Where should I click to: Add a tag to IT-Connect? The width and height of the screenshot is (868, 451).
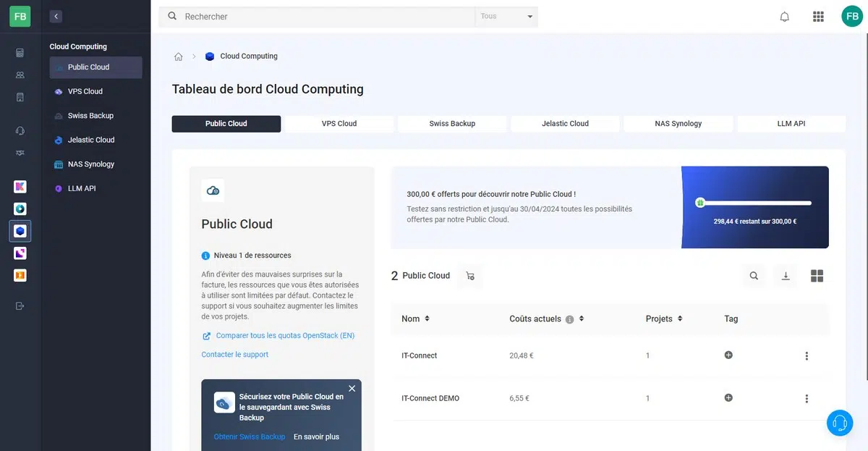click(x=728, y=355)
